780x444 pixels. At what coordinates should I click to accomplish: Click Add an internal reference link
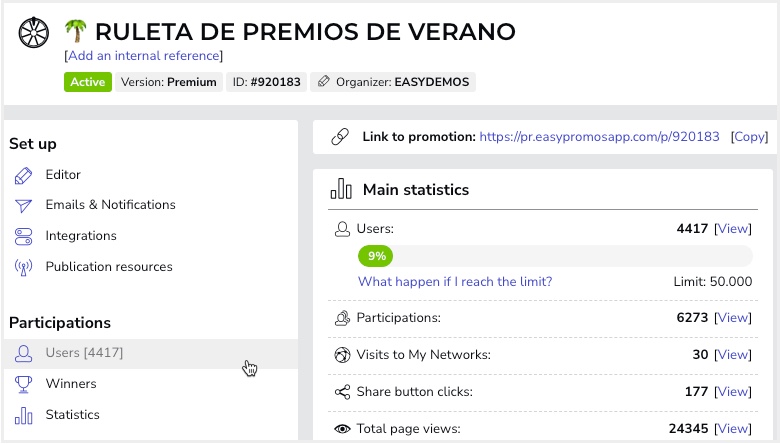(x=144, y=56)
